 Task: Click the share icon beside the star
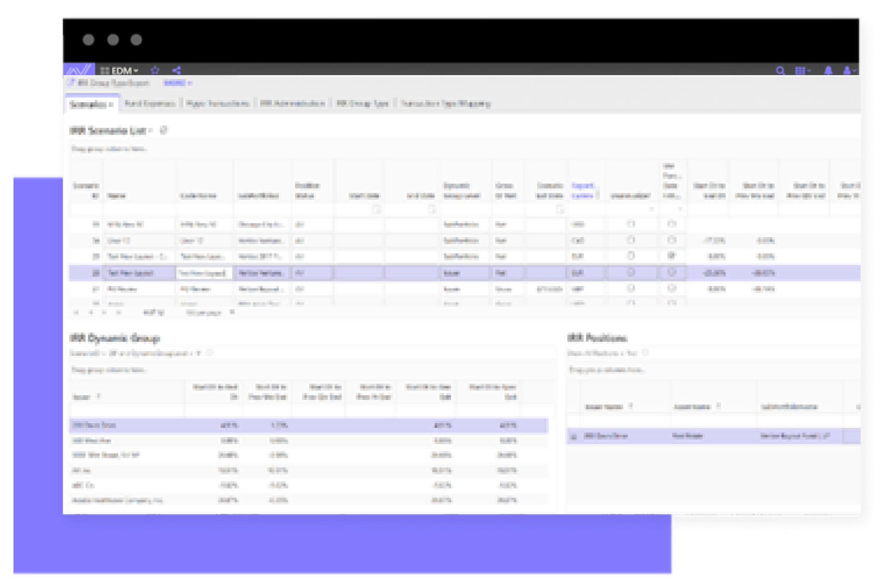click(x=177, y=70)
